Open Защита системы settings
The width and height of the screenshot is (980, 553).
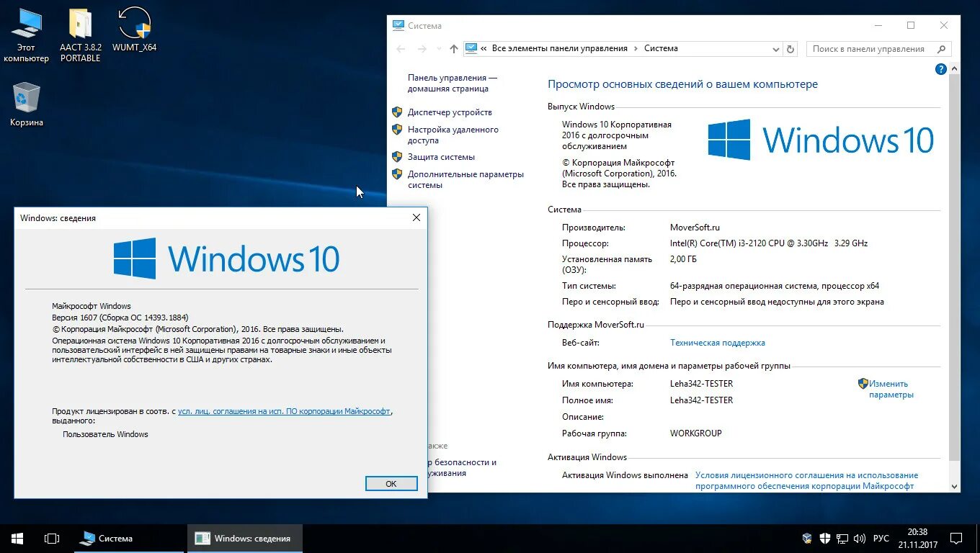coord(442,156)
